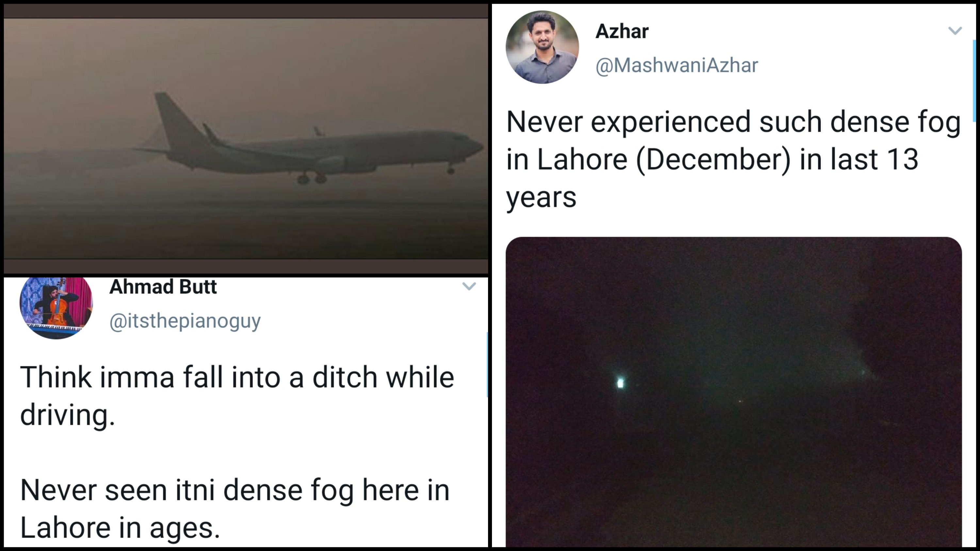Open the @MashwaniAzhar handle

click(x=677, y=65)
